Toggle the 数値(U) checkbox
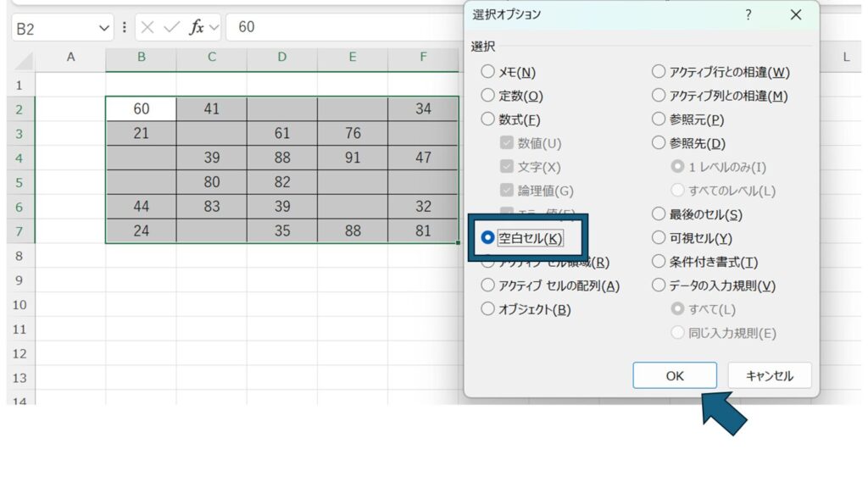The image size is (868, 488). point(507,144)
